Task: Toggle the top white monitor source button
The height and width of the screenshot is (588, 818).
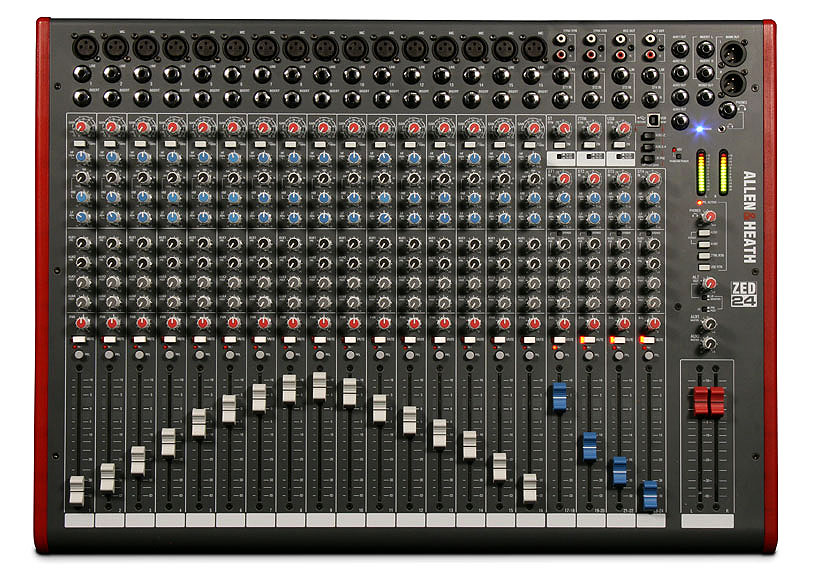Action: coord(704,233)
